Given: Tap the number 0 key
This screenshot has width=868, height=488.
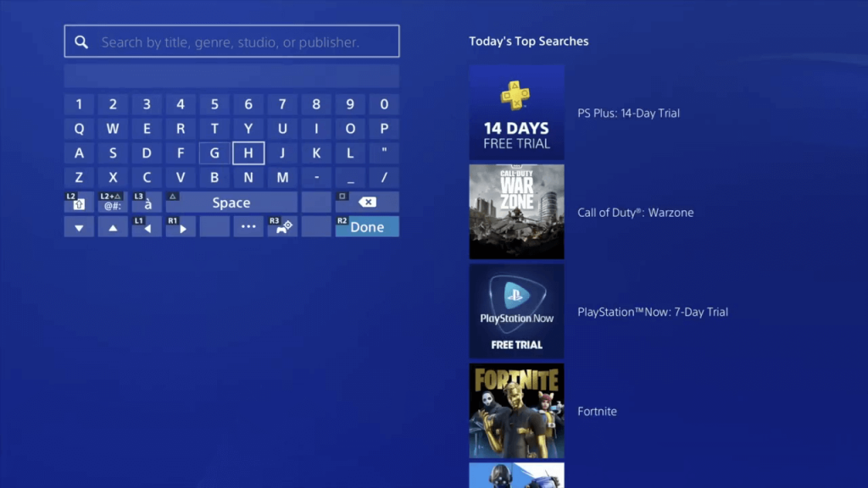Looking at the screenshot, I should pyautogui.click(x=384, y=104).
